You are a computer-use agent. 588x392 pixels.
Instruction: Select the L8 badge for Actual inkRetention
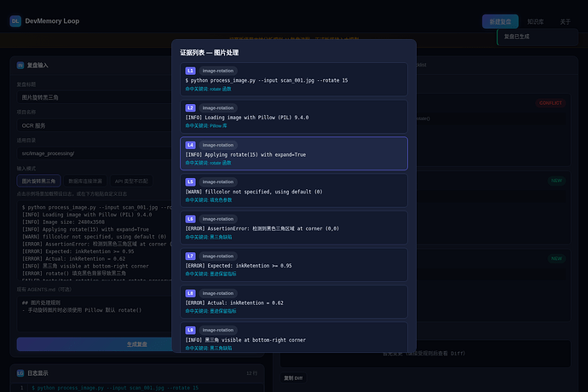[191, 293]
